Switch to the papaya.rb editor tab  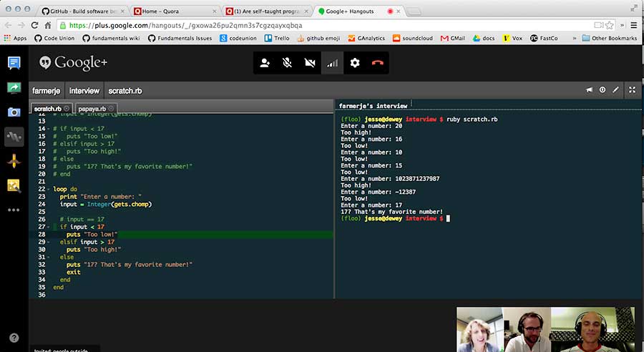pyautogui.click(x=92, y=109)
